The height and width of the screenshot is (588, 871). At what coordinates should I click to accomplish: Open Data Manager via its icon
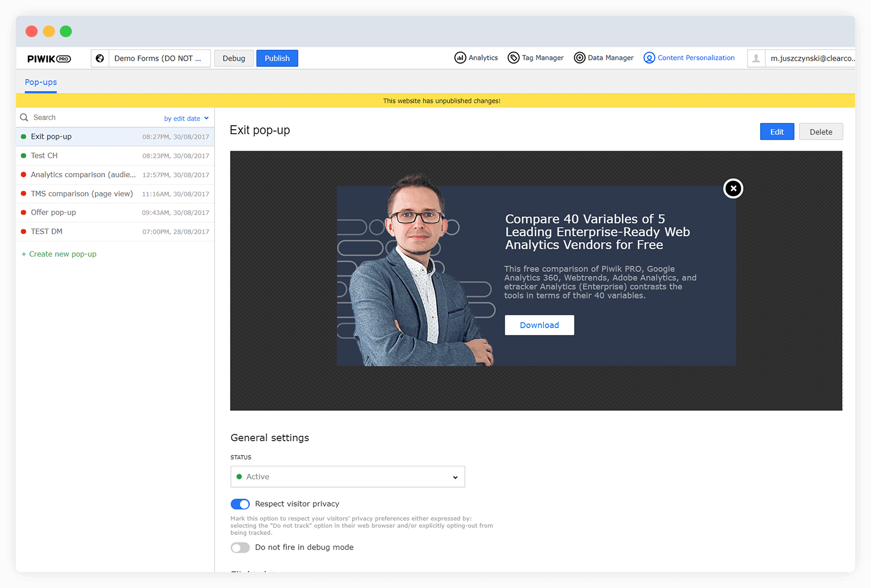pyautogui.click(x=579, y=57)
